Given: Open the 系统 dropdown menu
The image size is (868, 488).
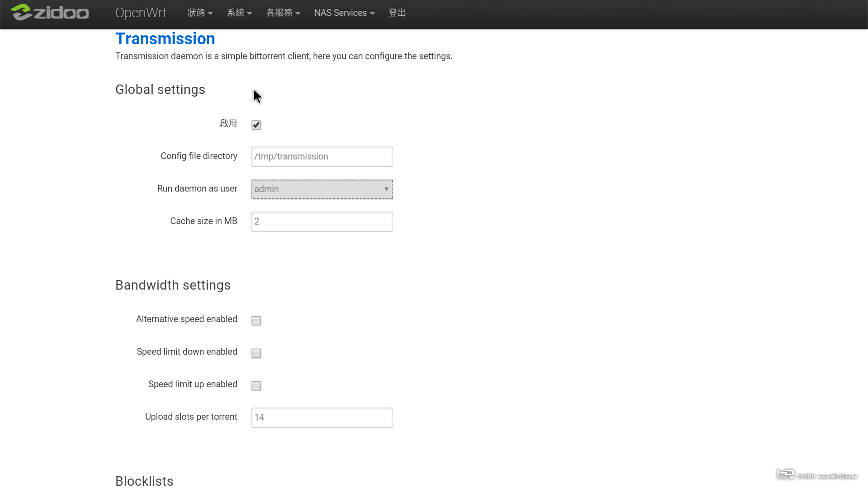Looking at the screenshot, I should pos(238,13).
